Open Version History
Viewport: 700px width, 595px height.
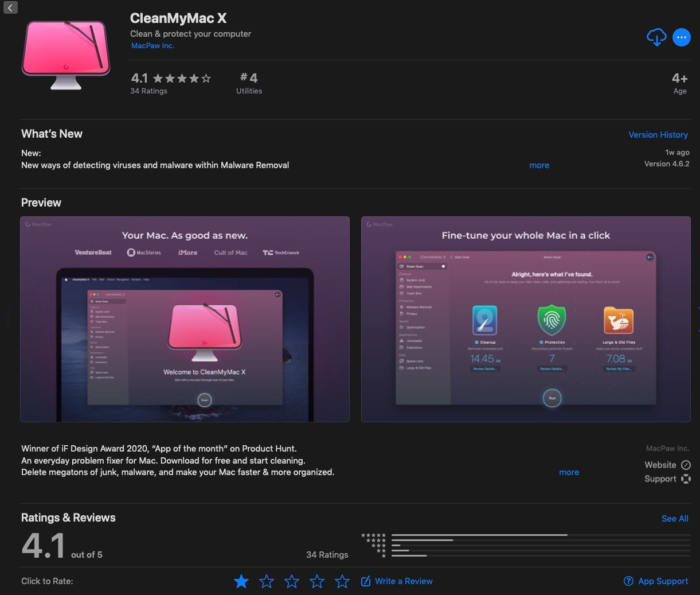[658, 135]
